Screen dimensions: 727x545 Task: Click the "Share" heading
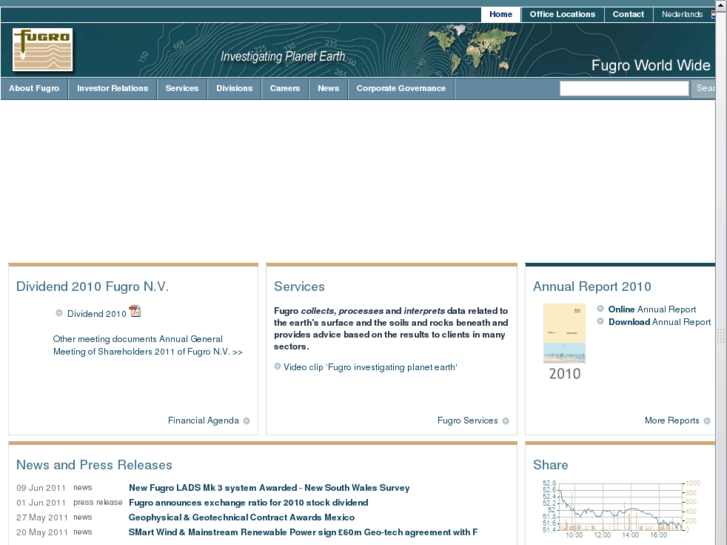(x=550, y=465)
